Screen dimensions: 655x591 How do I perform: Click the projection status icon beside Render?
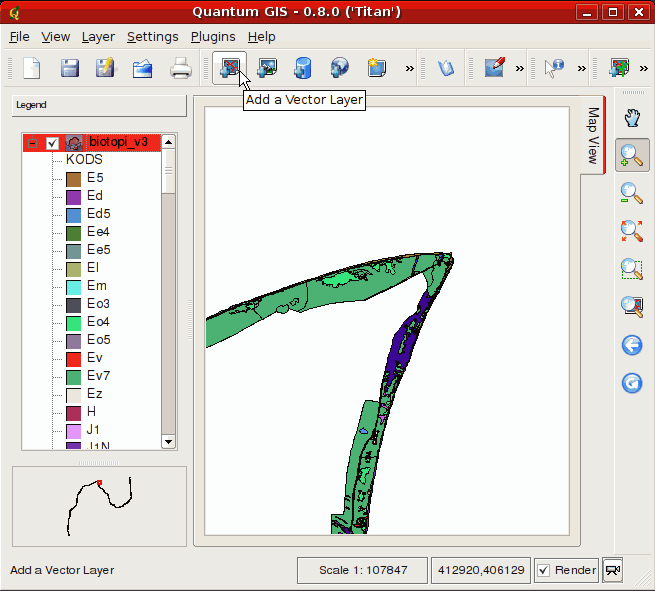tap(613, 570)
